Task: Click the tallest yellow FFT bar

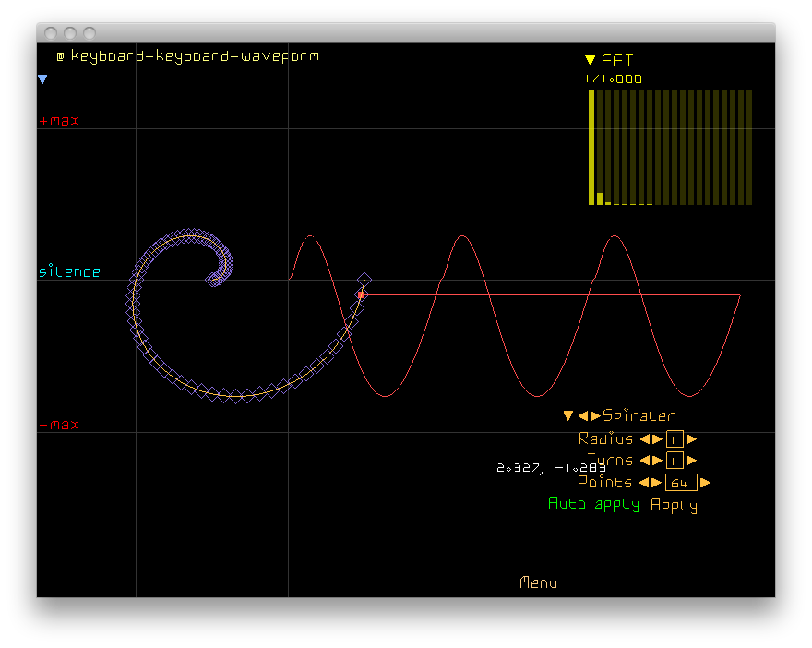Action: coord(591,146)
